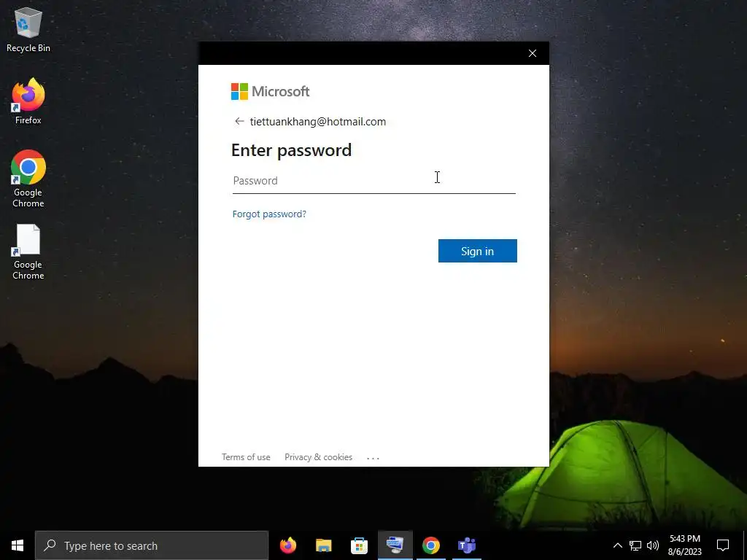Open the Forgot password? link
Screen dimensions: 747x560
point(269,214)
